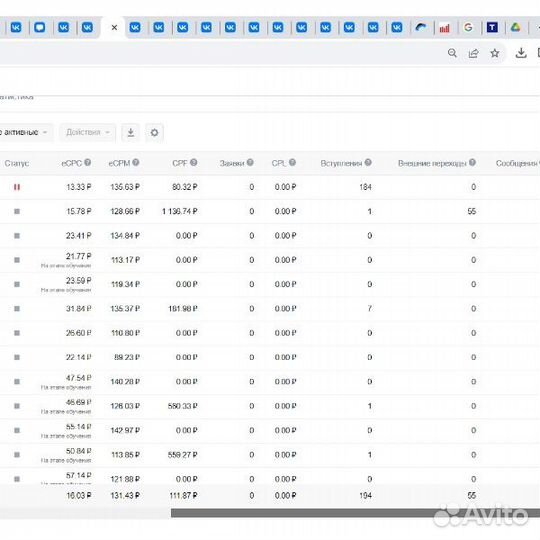Toggle stopped status of the 15.78 ₽ row

pyautogui.click(x=17, y=211)
